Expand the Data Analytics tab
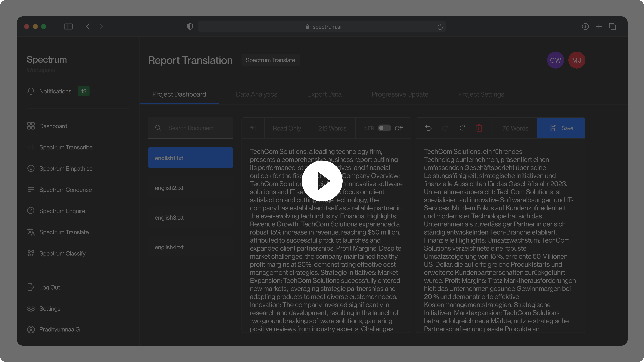Screen dimensions: 644x362 (x=257, y=94)
